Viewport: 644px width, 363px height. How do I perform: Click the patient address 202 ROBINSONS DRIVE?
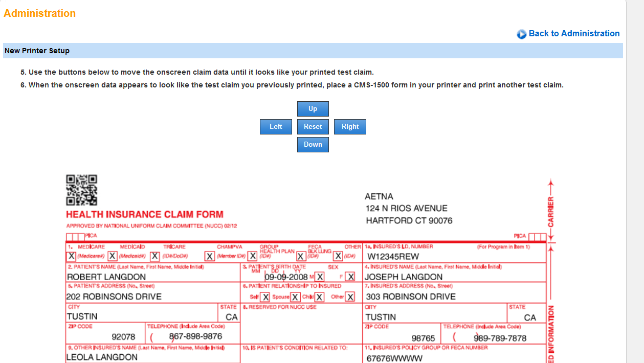click(114, 297)
